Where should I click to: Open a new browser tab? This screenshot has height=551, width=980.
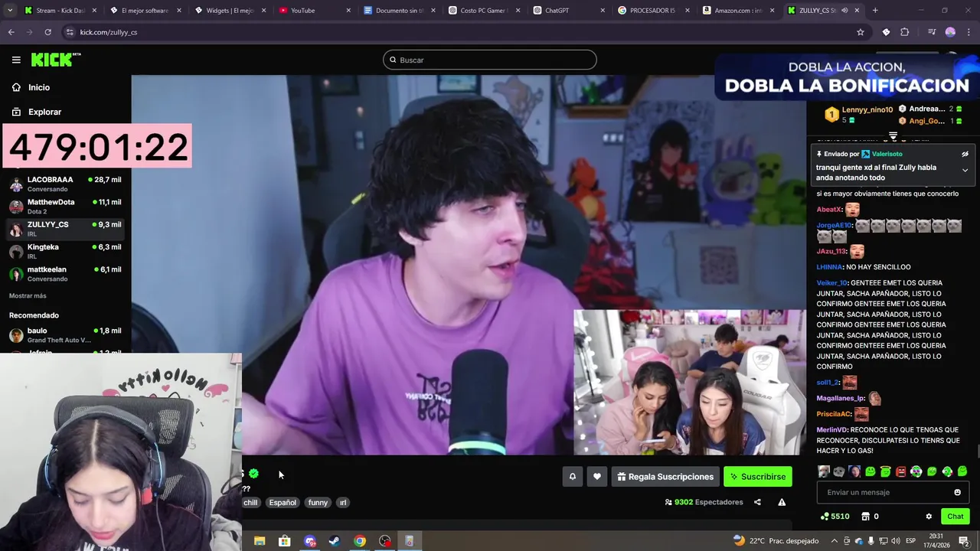tap(875, 11)
